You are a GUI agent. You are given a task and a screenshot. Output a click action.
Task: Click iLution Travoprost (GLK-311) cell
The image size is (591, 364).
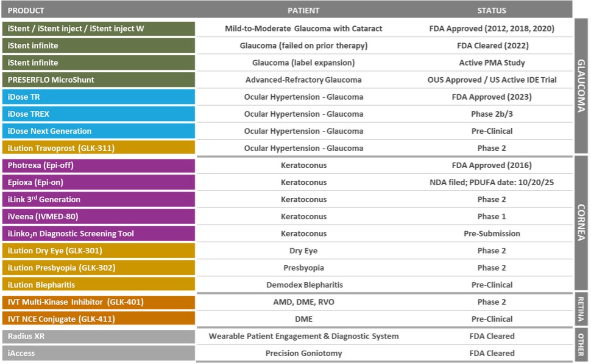pyautogui.click(x=99, y=148)
